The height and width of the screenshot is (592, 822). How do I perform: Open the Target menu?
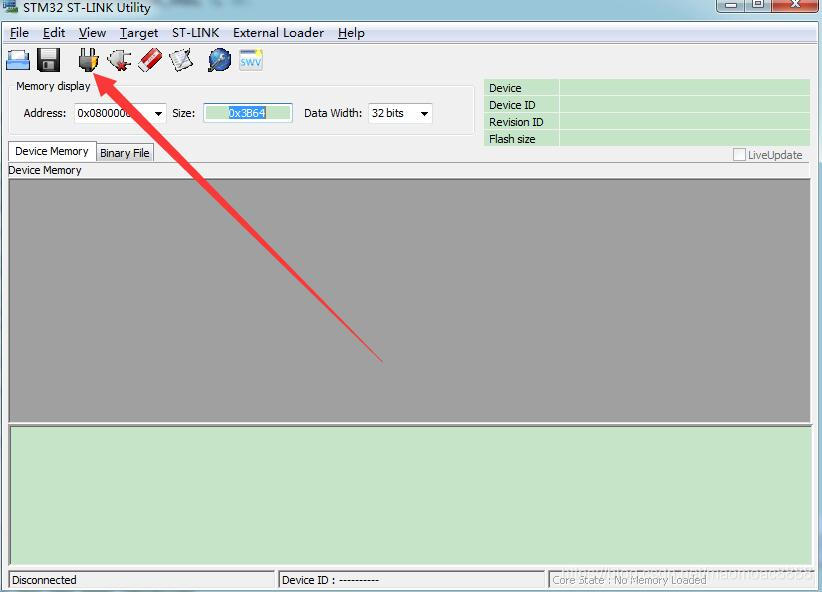(x=138, y=32)
